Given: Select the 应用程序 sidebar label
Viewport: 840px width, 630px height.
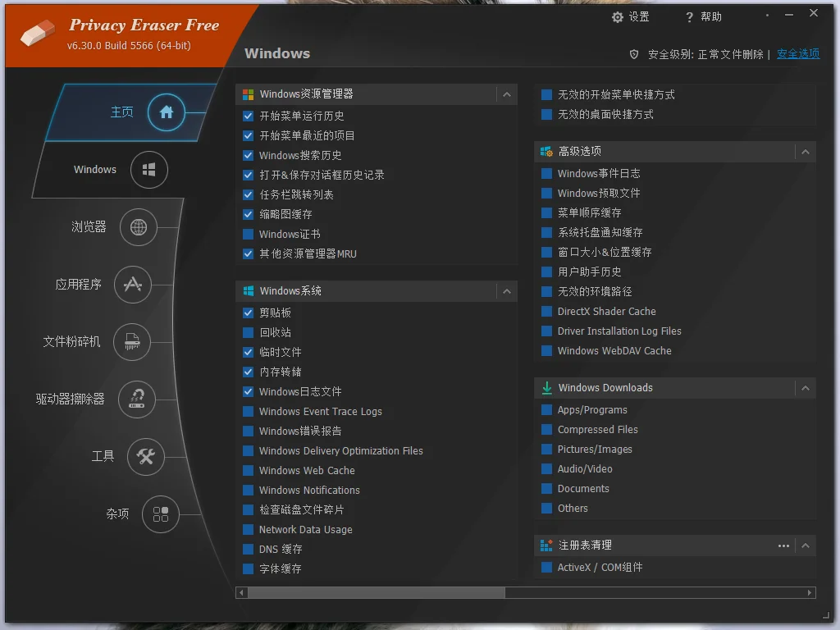Looking at the screenshot, I should point(78,285).
